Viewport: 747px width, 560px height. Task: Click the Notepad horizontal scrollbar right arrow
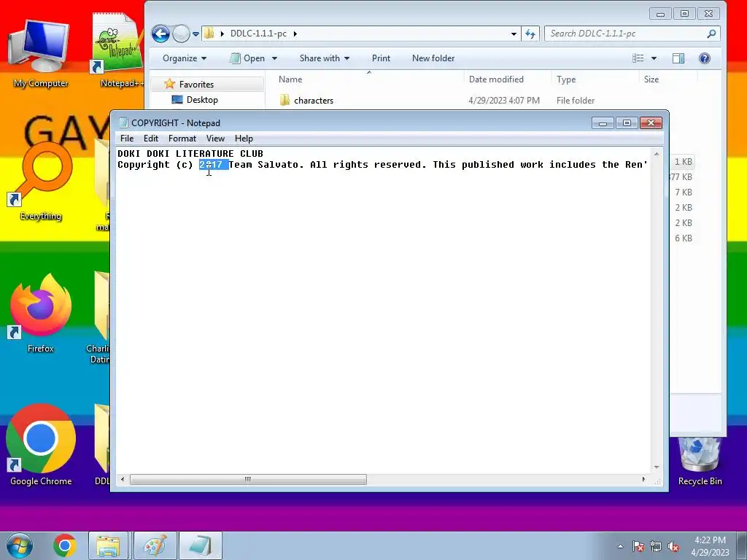coord(644,479)
